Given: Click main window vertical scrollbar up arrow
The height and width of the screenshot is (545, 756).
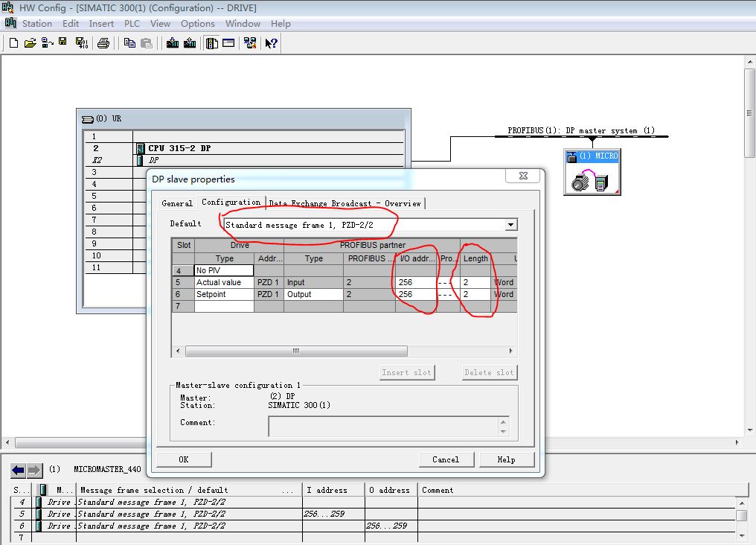Looking at the screenshot, I should 750,62.
